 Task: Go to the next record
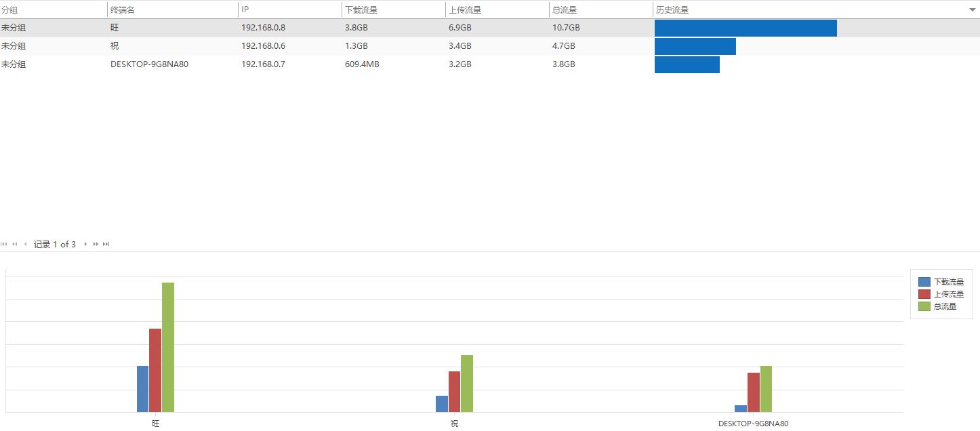(x=85, y=244)
